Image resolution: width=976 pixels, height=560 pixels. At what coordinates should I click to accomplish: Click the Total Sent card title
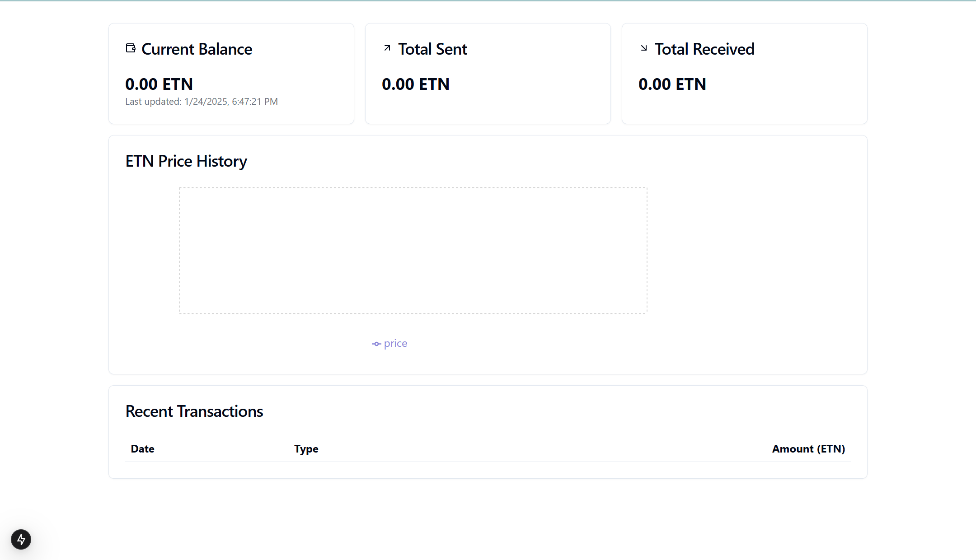[432, 49]
